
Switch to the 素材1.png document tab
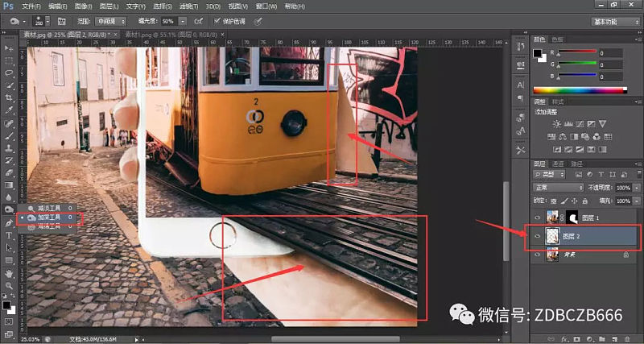(171, 35)
